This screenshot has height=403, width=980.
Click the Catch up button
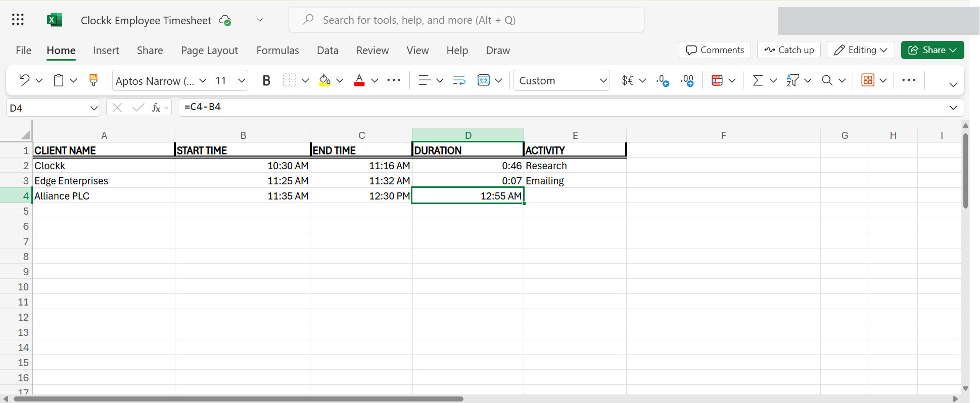(x=789, y=50)
